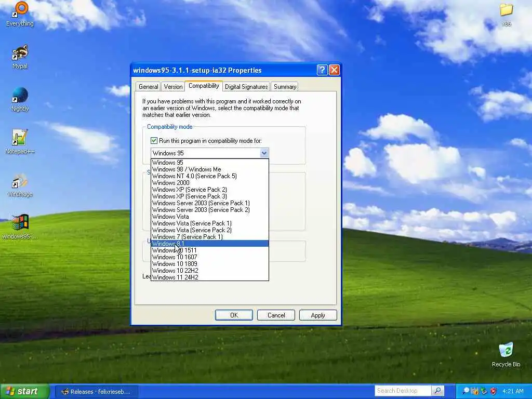Open the WinImage desktop shortcut
Screen dimensions: 532x399
(x=20, y=185)
